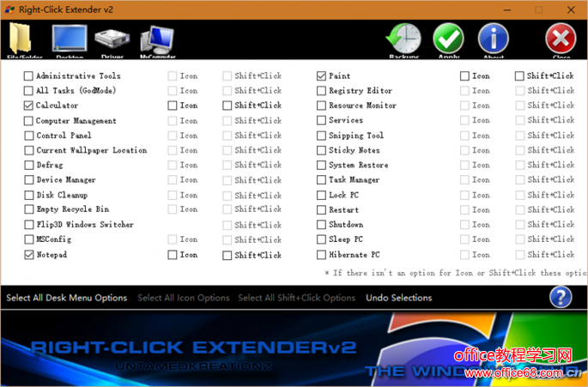
Task: Check Computer Management option
Action: click(x=28, y=121)
